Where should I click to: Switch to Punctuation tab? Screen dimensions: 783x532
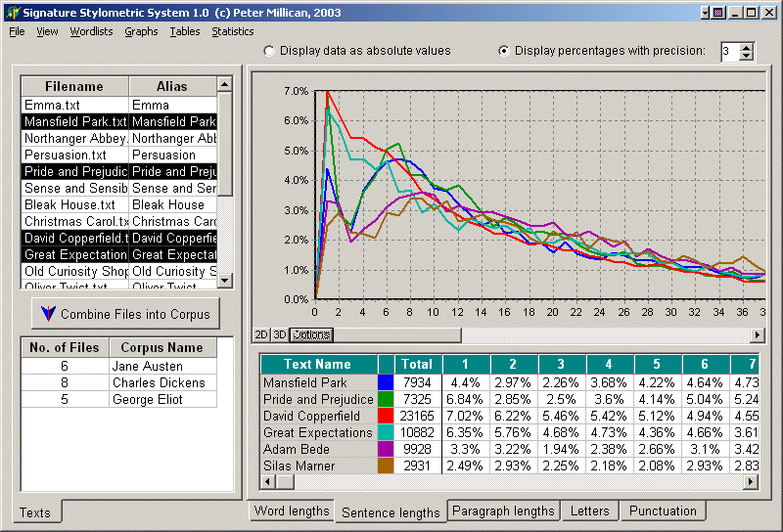(663, 510)
